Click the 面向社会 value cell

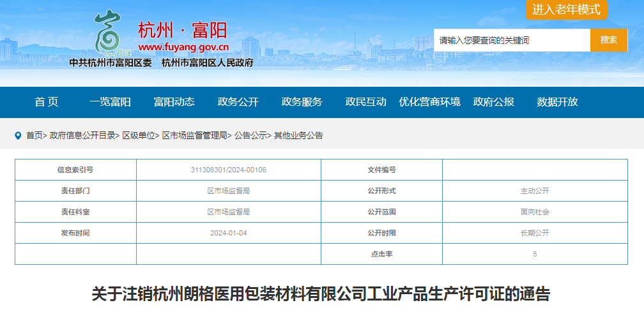click(535, 212)
